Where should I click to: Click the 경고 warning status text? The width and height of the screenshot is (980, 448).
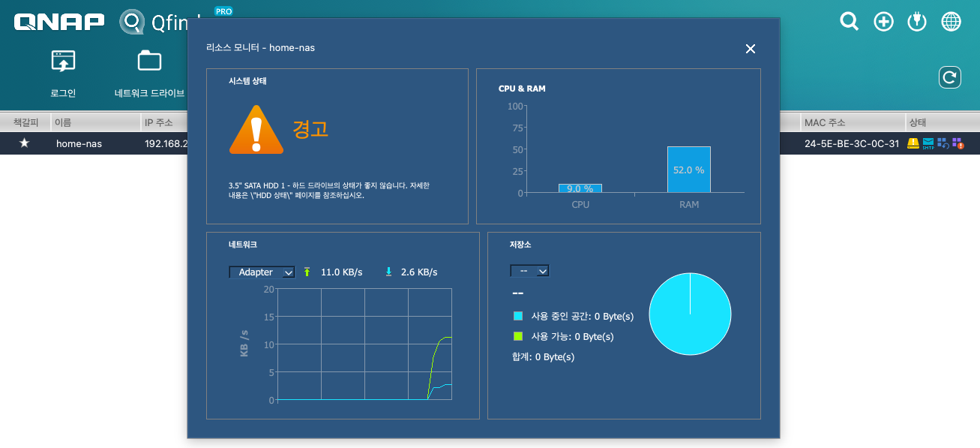coord(310,129)
